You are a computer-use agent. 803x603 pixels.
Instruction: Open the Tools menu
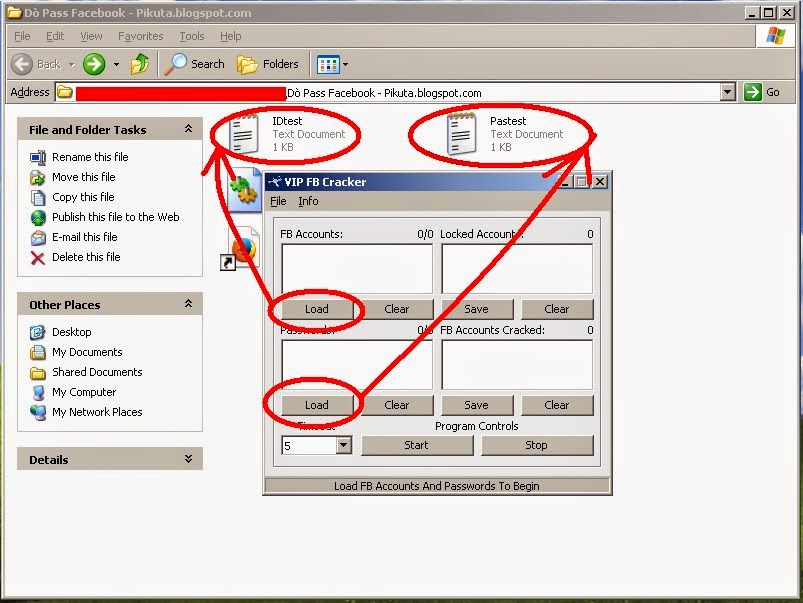[x=192, y=36]
